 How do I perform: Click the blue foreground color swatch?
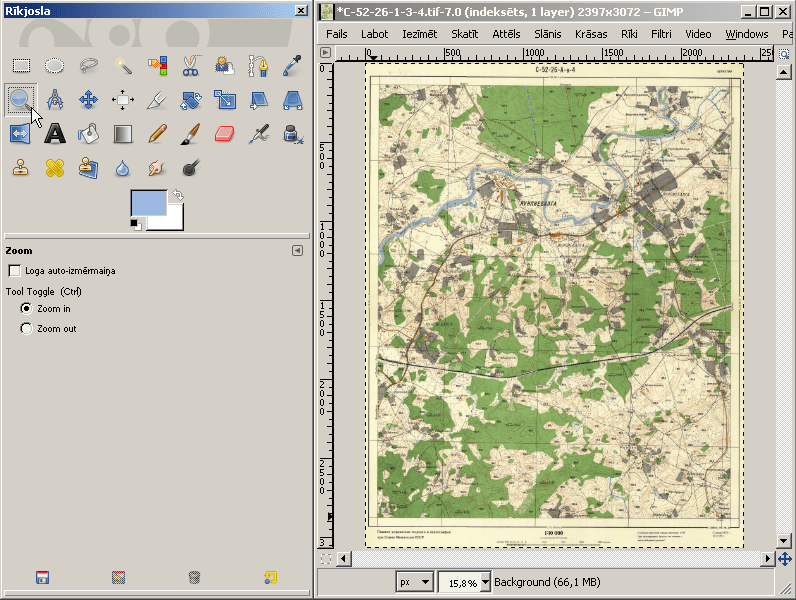click(x=149, y=203)
